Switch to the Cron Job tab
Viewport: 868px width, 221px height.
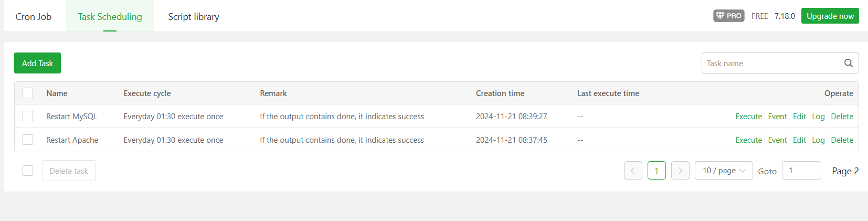[x=34, y=16]
